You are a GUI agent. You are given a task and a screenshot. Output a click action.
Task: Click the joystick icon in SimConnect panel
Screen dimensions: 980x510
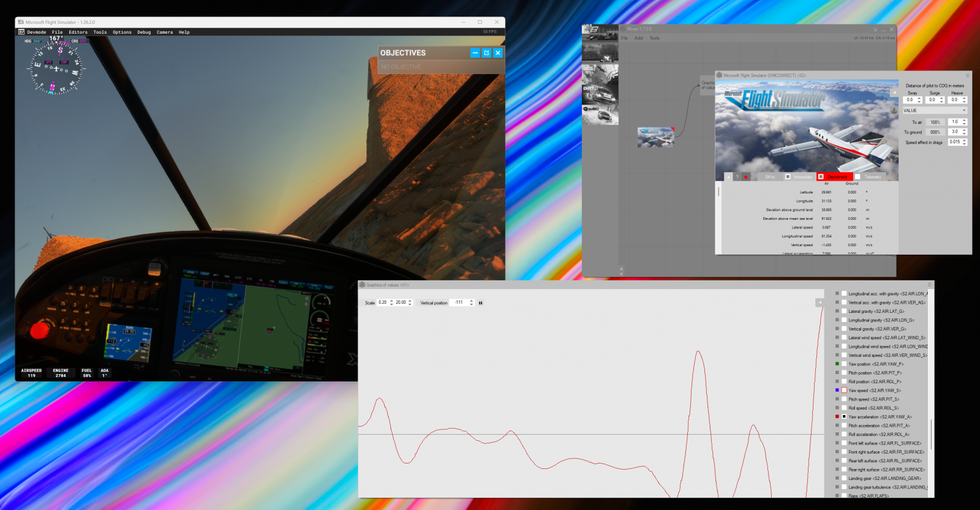894,110
